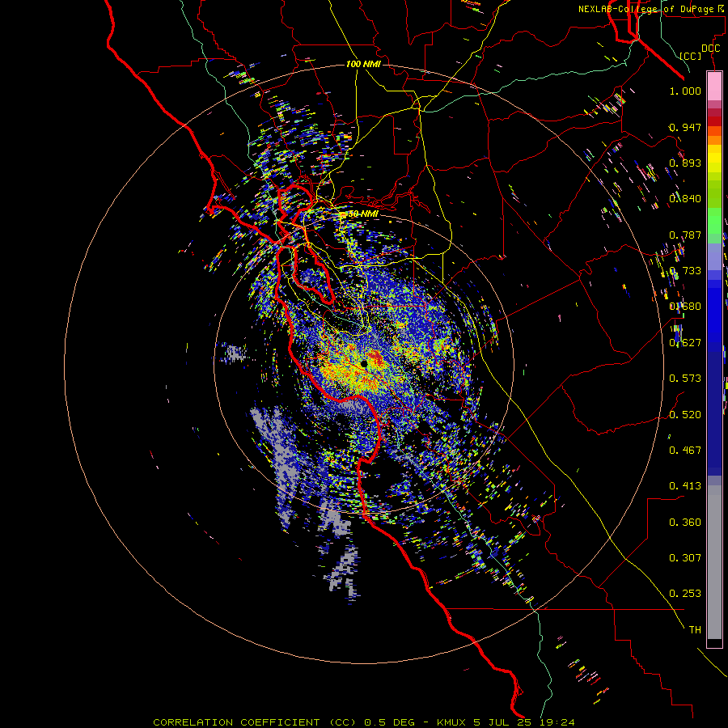The image size is (728, 728).
Task: Click the 50 NMI range ring label
Action: click(x=363, y=214)
